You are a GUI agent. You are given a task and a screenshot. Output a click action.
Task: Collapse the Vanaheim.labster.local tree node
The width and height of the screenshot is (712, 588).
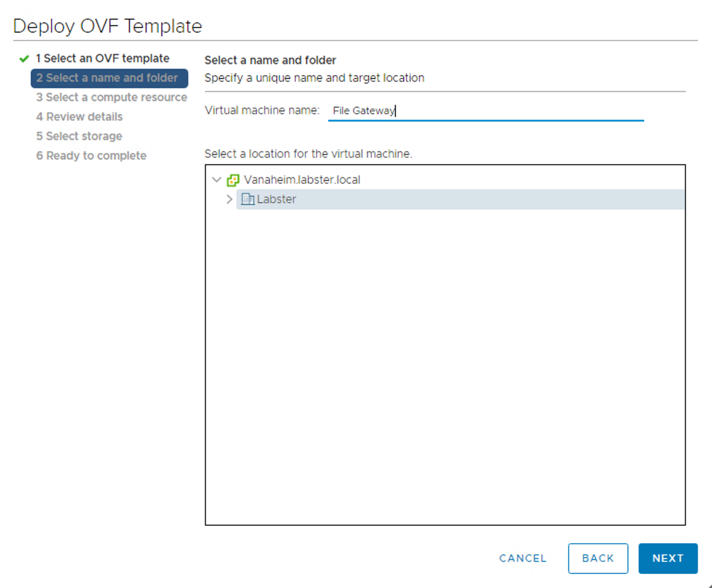coord(217,180)
